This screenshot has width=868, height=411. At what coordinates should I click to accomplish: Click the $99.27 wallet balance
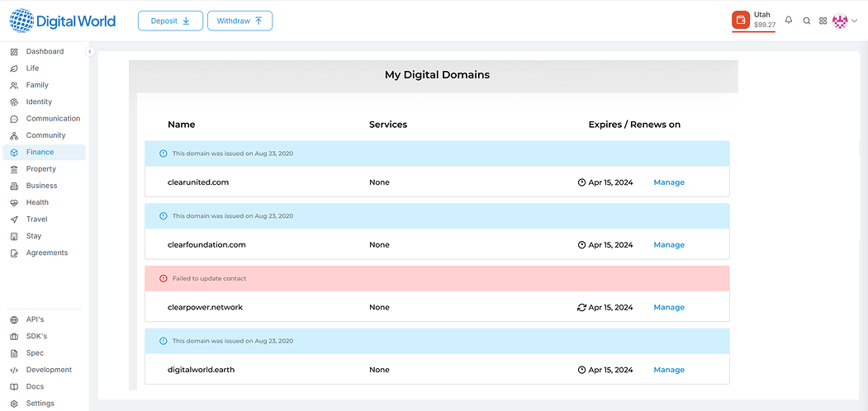tap(765, 25)
